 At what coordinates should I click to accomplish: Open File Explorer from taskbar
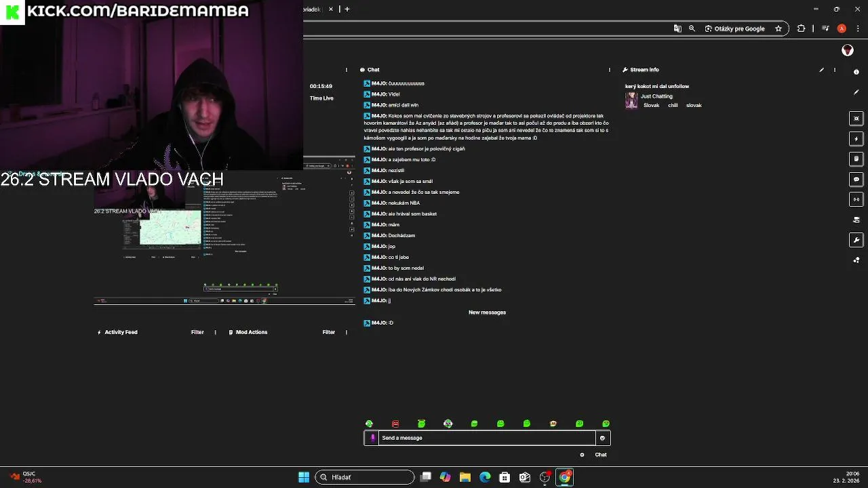pos(465,477)
